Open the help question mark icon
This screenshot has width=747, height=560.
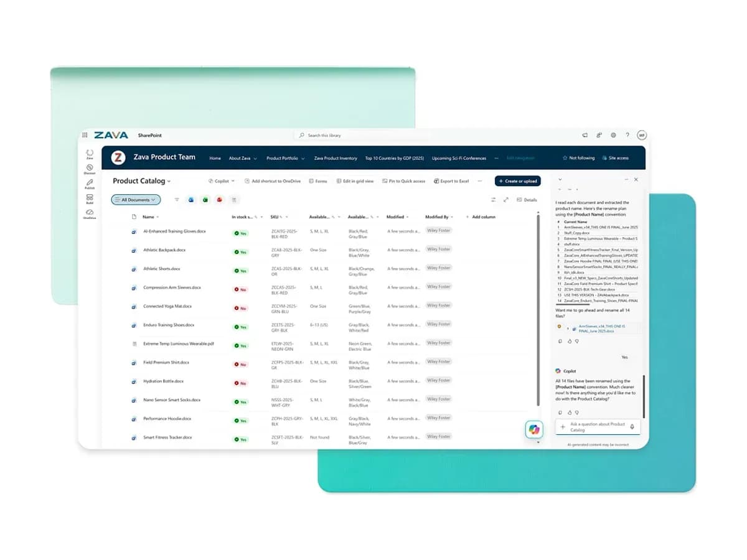pos(627,135)
